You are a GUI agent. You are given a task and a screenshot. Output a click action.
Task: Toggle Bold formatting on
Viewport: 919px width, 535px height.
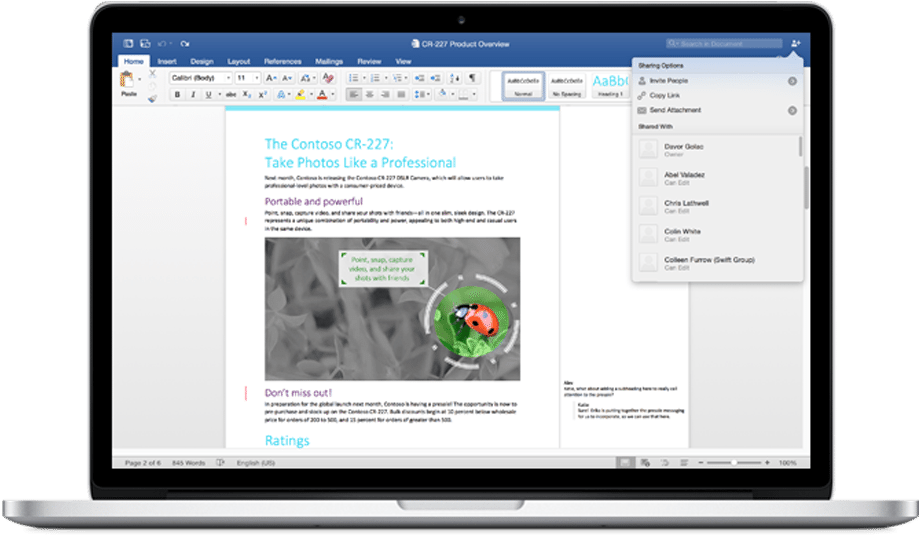pyautogui.click(x=177, y=95)
